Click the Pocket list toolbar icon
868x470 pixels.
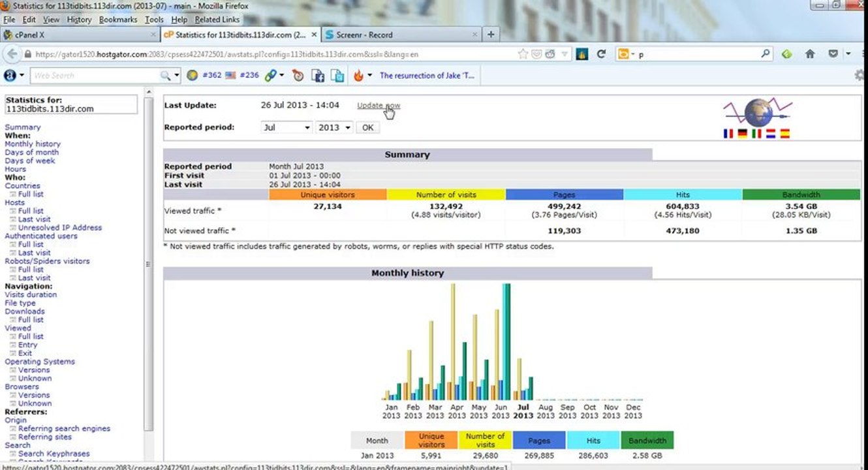point(833,54)
